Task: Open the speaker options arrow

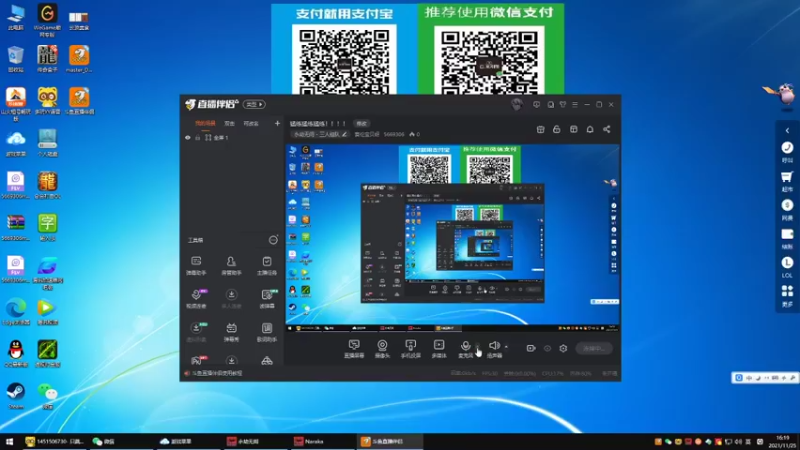Action: click(506, 346)
